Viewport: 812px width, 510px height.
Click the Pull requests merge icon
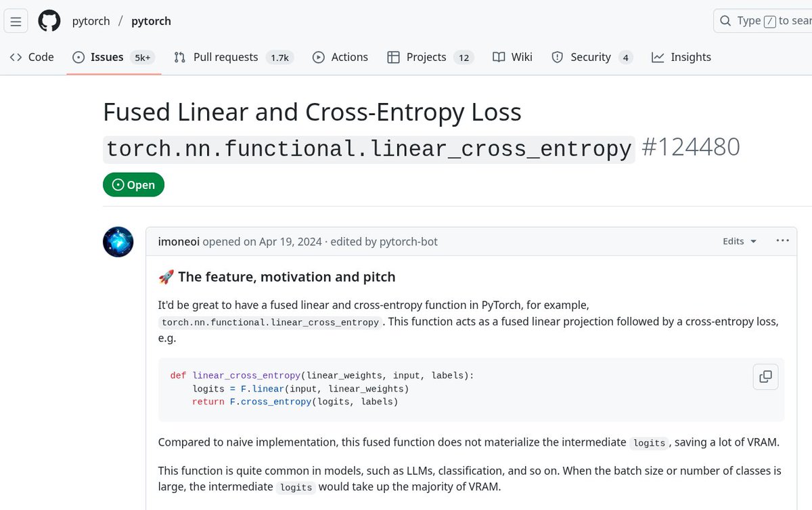point(179,57)
